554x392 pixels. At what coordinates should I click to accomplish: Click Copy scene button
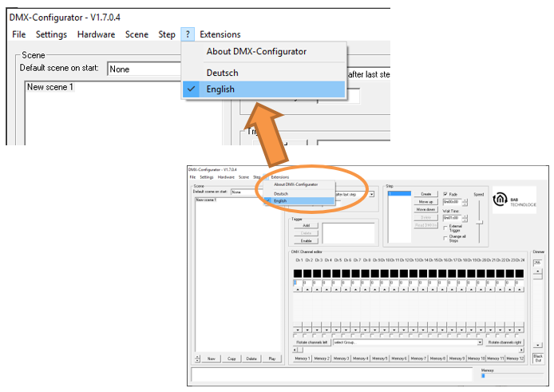point(231,358)
